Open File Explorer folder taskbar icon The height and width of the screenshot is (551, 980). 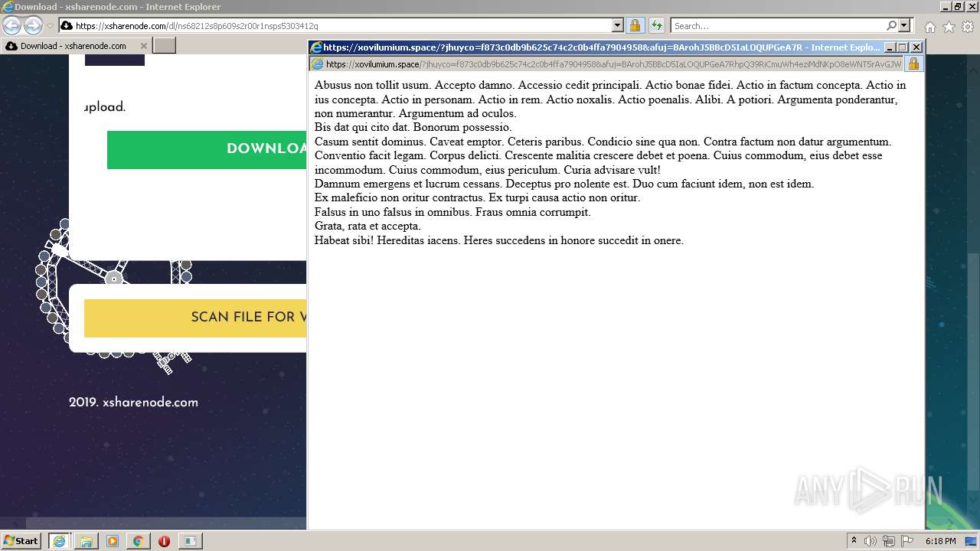click(87, 541)
